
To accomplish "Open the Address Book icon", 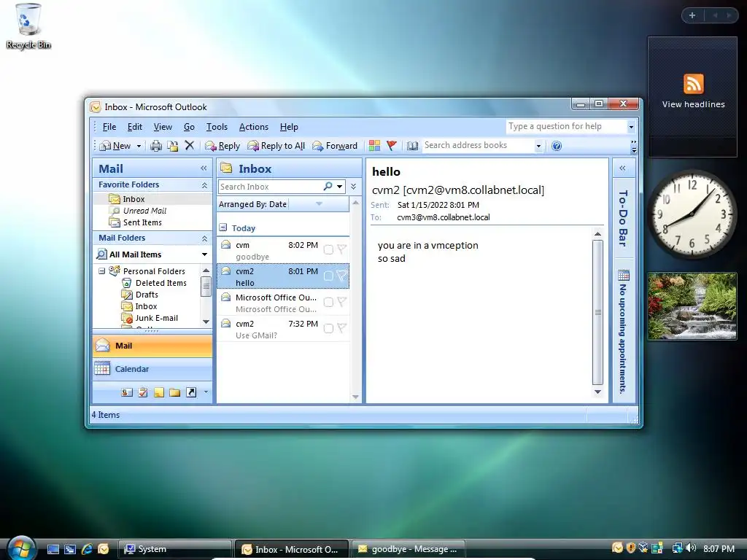I will (x=413, y=146).
